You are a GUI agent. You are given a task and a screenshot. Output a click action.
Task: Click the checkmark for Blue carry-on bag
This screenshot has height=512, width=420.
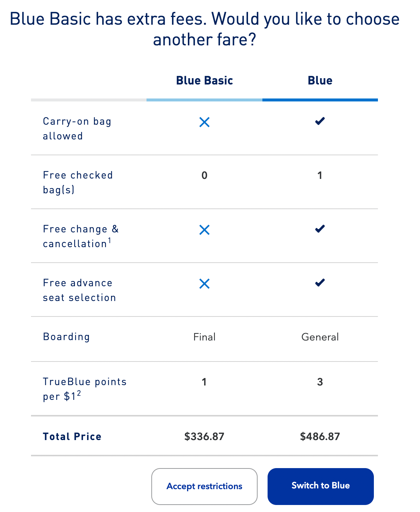click(320, 121)
